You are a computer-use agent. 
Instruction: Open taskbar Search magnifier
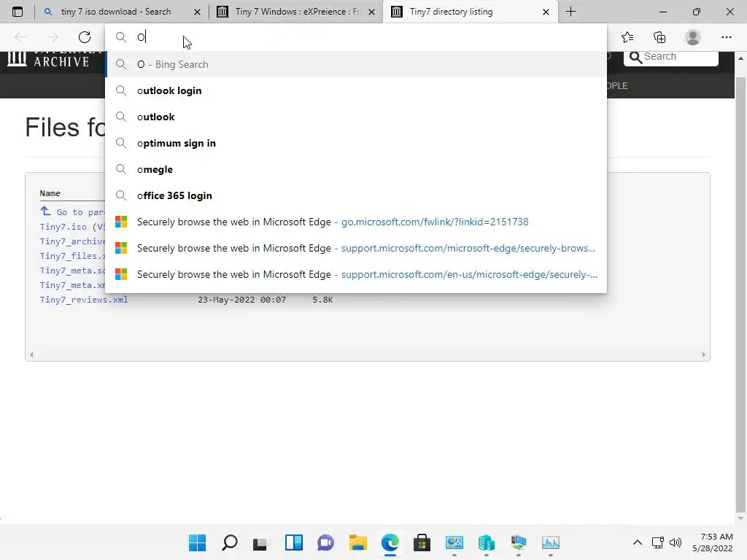click(230, 542)
